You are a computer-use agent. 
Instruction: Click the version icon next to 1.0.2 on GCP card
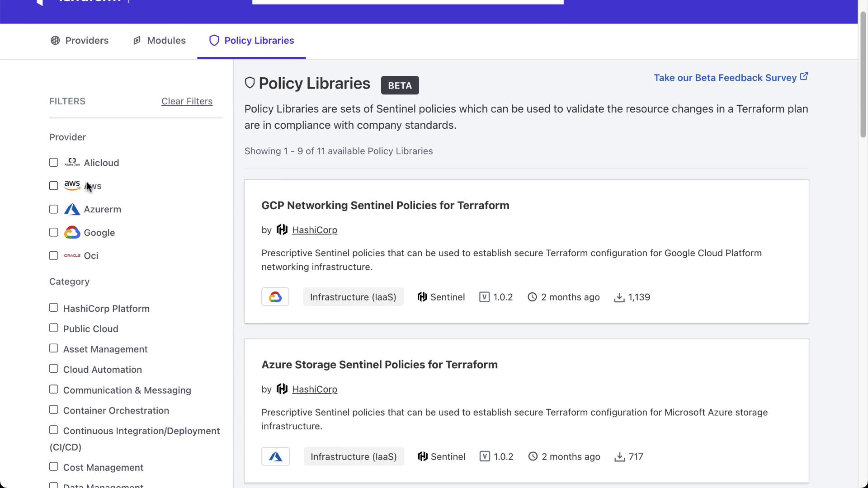484,297
